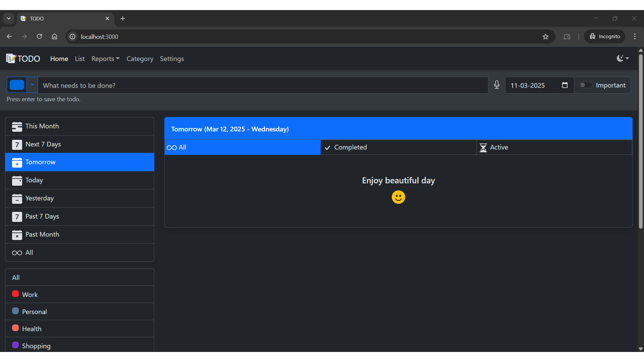Select the Work category
The height and width of the screenshot is (362, 644).
click(79, 295)
